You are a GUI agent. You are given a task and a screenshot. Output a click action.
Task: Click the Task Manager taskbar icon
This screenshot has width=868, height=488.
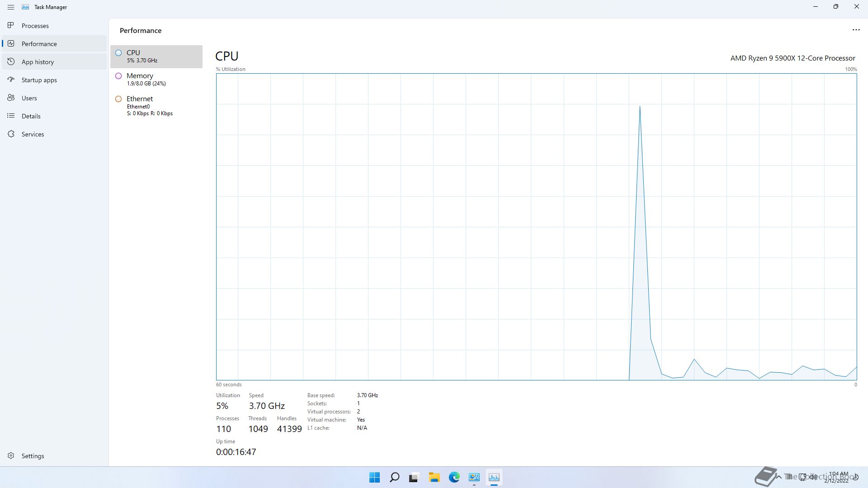click(494, 477)
